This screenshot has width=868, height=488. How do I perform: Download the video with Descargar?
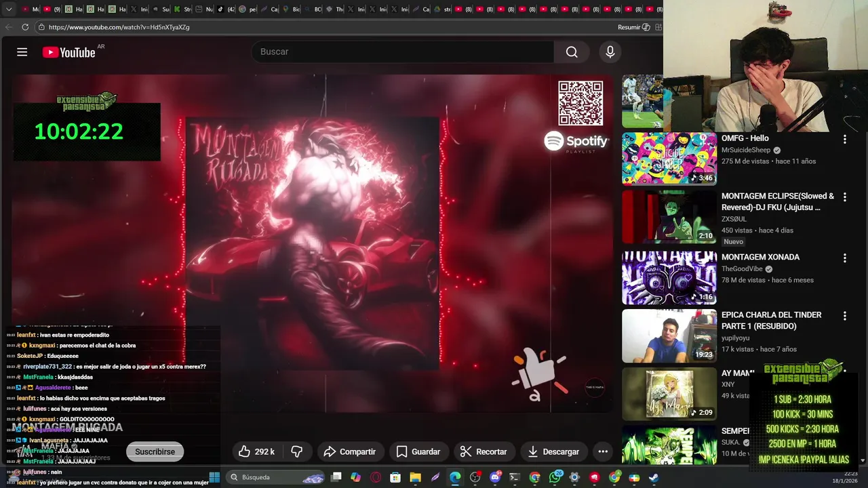(553, 451)
